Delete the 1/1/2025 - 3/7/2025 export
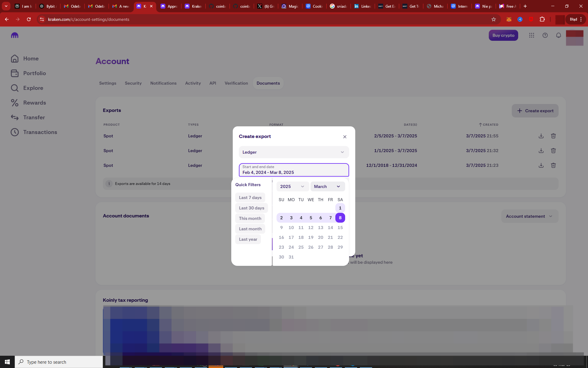 click(553, 151)
